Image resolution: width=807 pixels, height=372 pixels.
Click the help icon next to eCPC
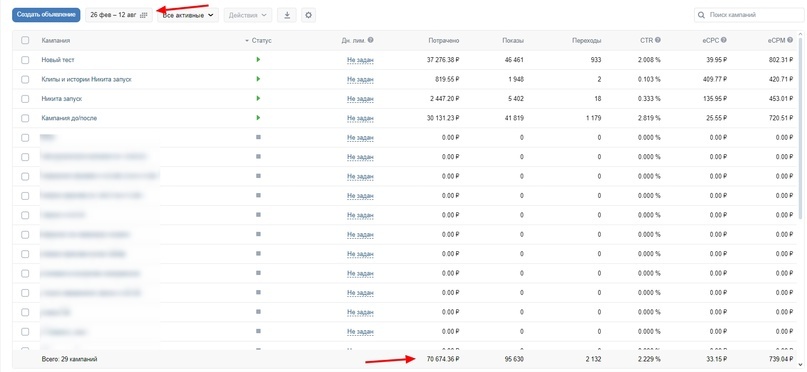point(724,40)
